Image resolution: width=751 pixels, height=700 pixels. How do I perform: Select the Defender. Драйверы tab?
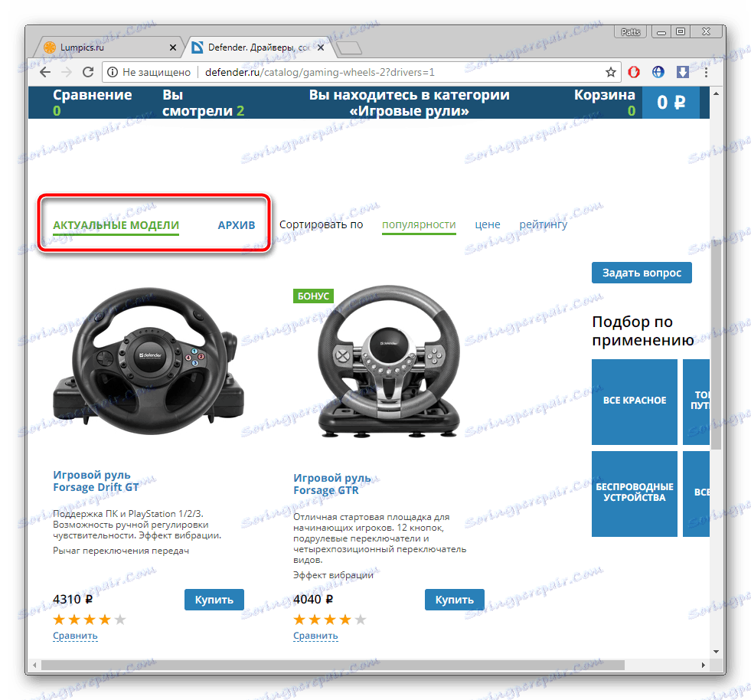click(258, 47)
